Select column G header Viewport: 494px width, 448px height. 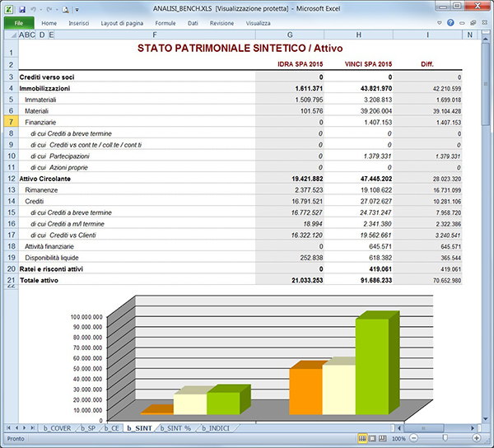290,35
